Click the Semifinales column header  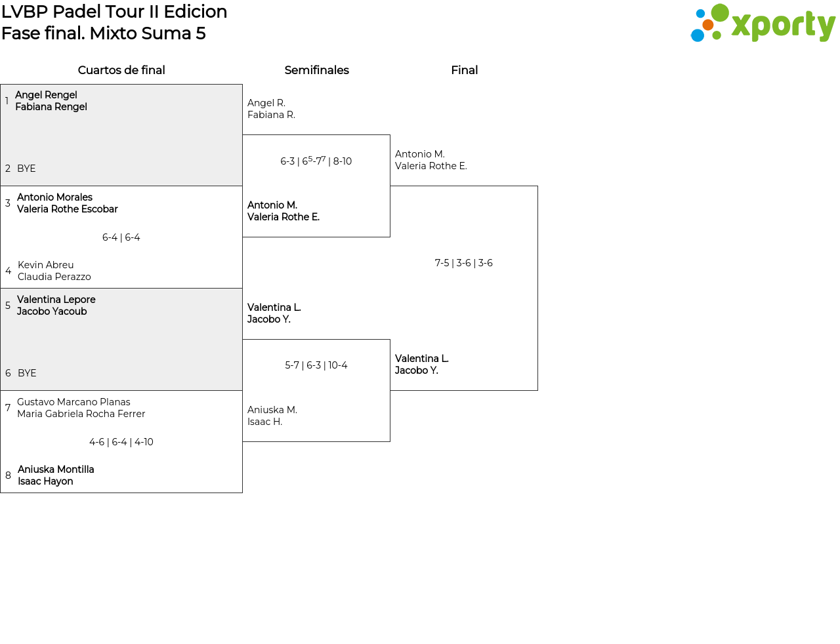pos(316,70)
